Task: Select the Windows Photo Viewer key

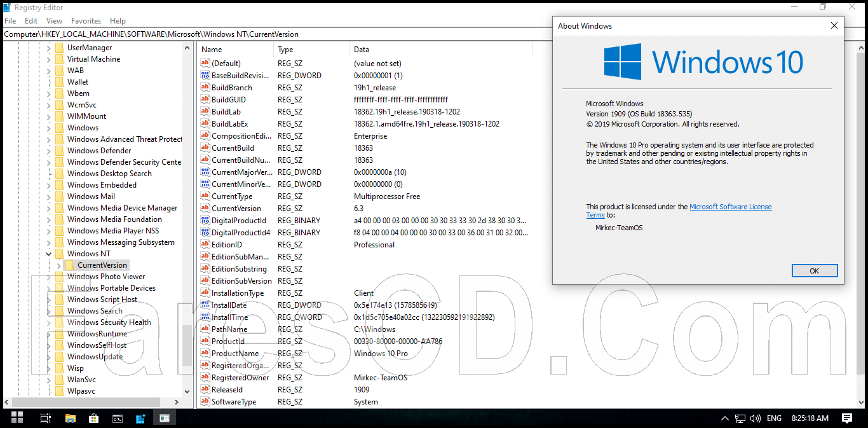Action: (x=106, y=277)
